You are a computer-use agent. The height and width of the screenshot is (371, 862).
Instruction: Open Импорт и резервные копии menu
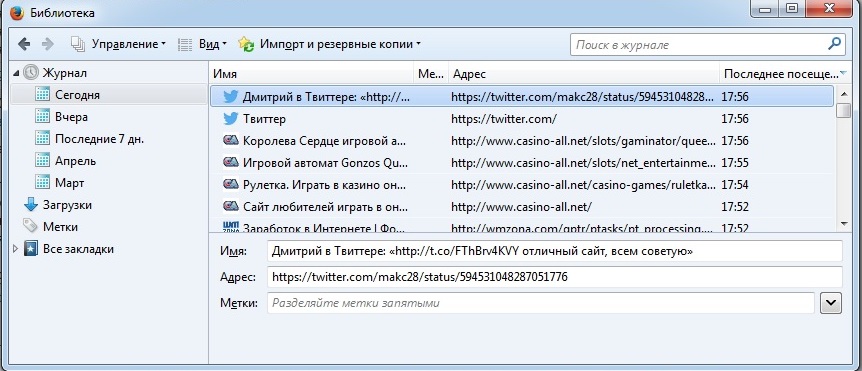point(330,44)
